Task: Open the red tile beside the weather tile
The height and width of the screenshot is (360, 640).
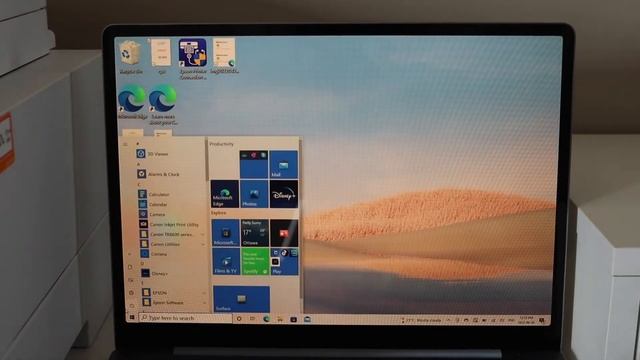Action: click(284, 233)
